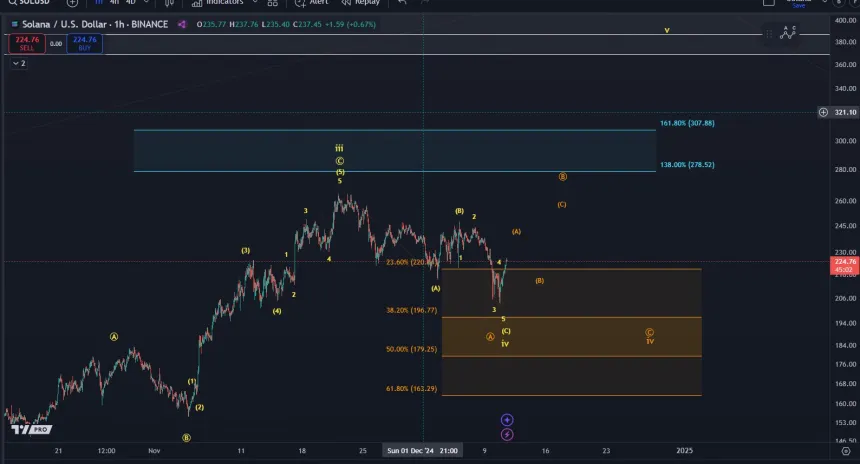Click the SOLUSD symbol search box
Screen dimensions: 860x464
(x=28, y=3)
